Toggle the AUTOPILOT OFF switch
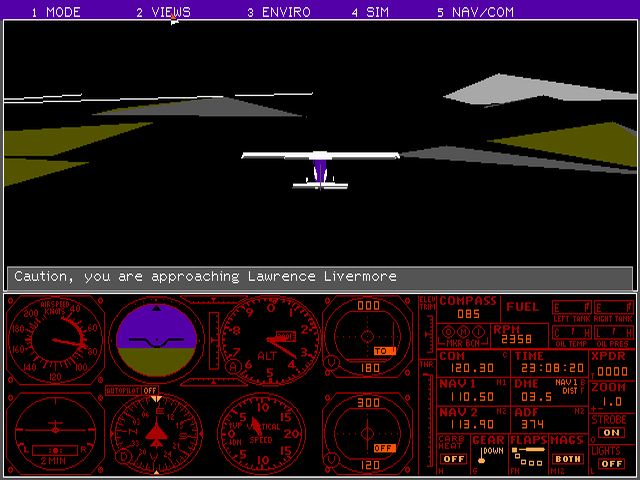The image size is (640, 480). click(x=131, y=391)
